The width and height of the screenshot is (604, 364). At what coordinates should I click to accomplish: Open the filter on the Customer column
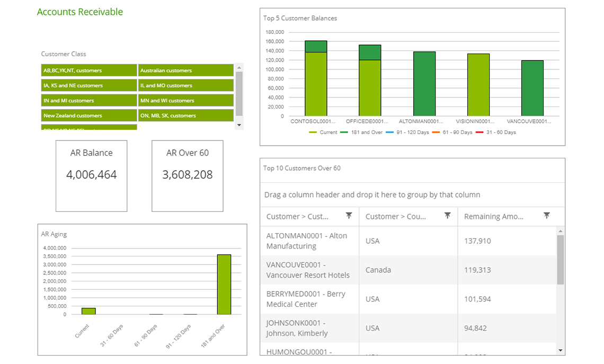click(349, 216)
